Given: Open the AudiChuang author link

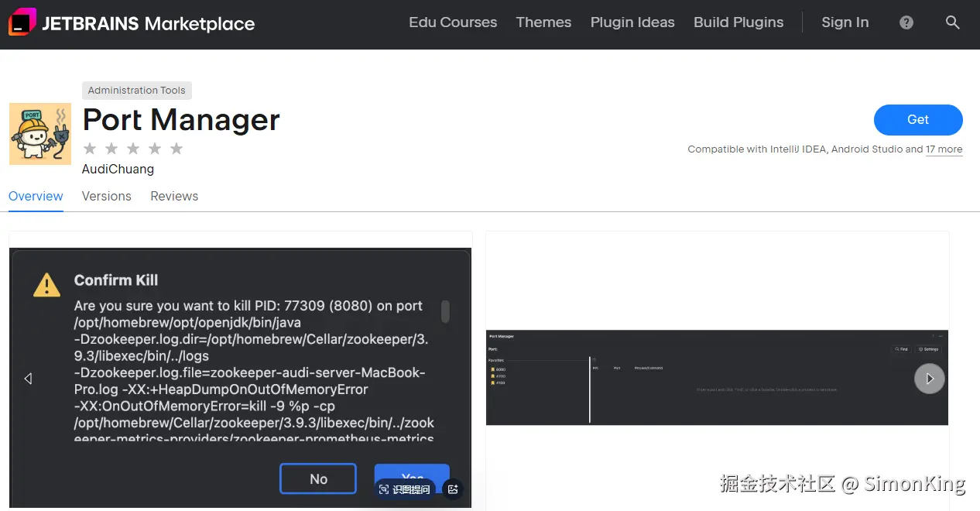Looking at the screenshot, I should pos(118,169).
